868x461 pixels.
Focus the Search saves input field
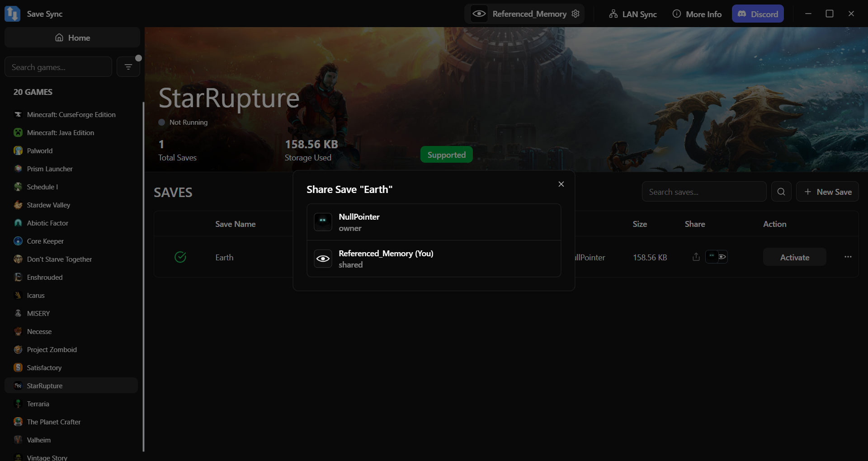coord(704,192)
